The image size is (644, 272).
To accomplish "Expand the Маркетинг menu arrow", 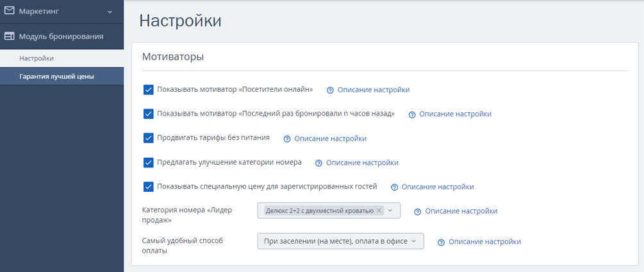I will [x=110, y=12].
